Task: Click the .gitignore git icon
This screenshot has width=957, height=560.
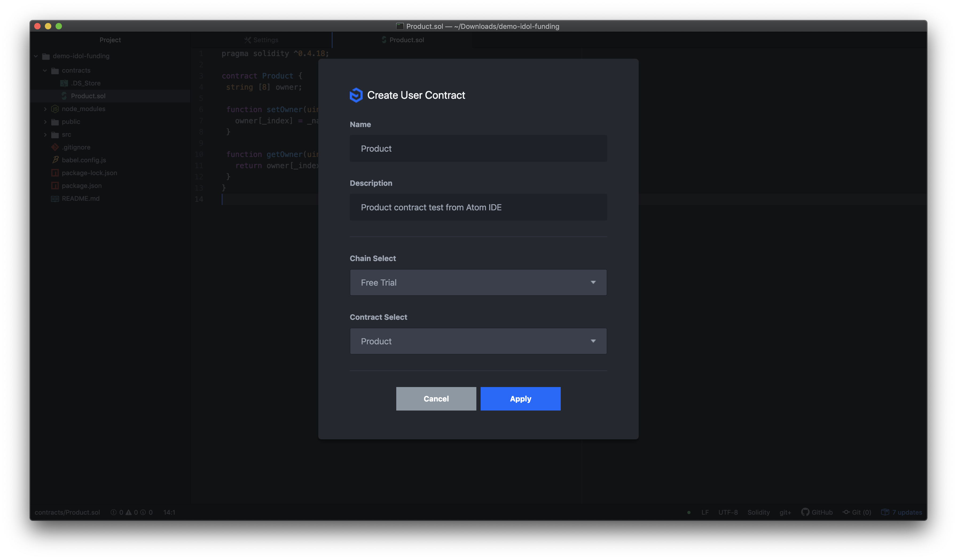Action: (x=55, y=147)
